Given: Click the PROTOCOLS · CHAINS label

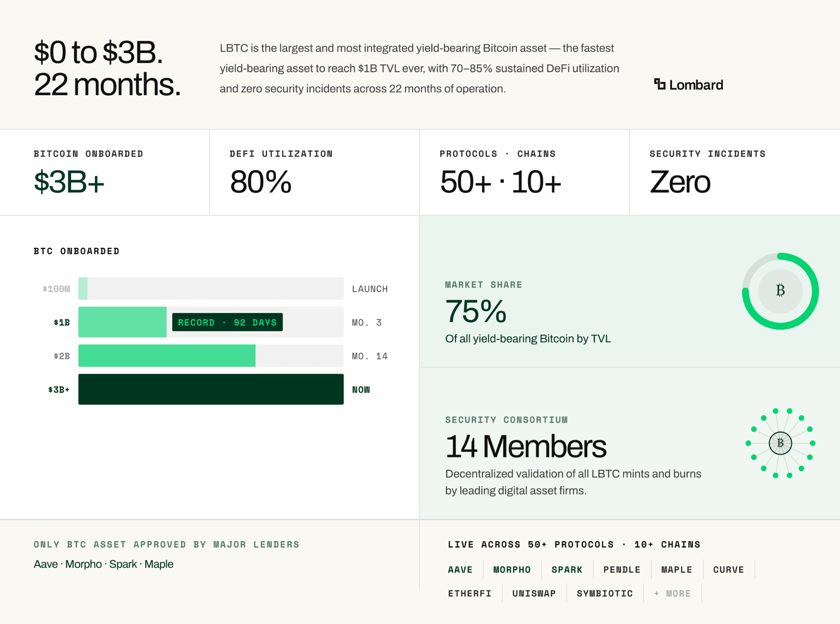Looking at the screenshot, I should 498,153.
